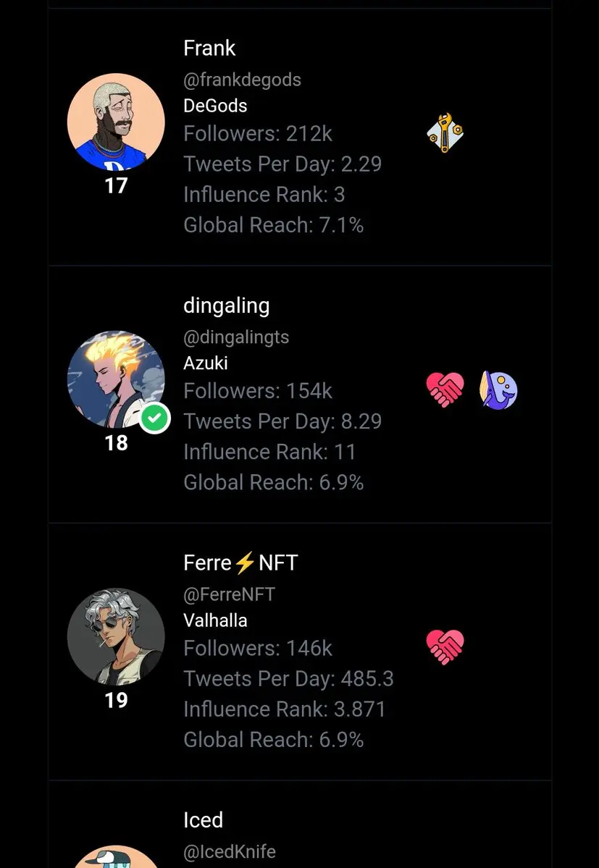
Task: Open Frank's profile avatar
Action: 116,122
